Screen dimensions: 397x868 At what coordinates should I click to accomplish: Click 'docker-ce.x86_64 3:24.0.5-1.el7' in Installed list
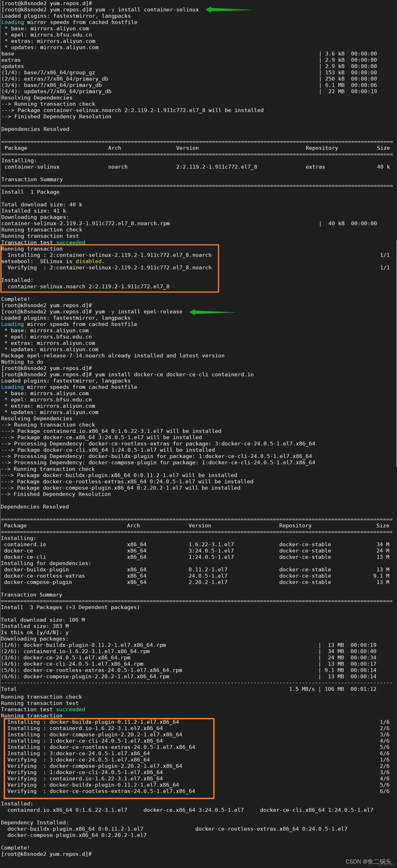pos(193,810)
